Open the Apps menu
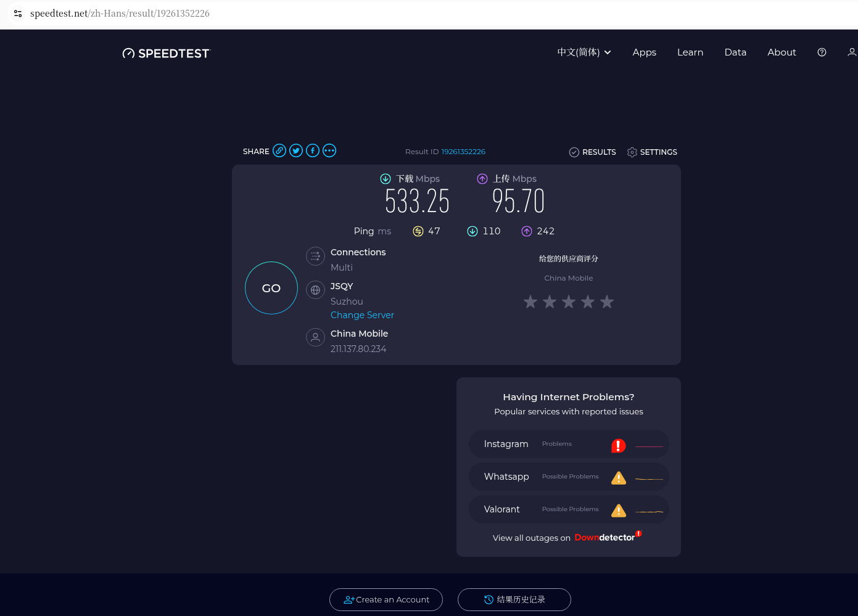 pos(645,52)
